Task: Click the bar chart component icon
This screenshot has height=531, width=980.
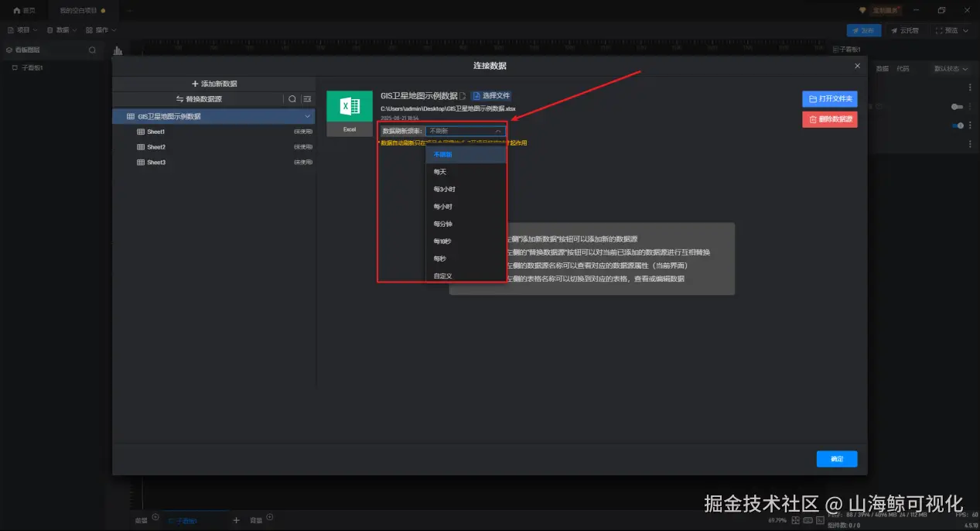Action: tap(118, 50)
